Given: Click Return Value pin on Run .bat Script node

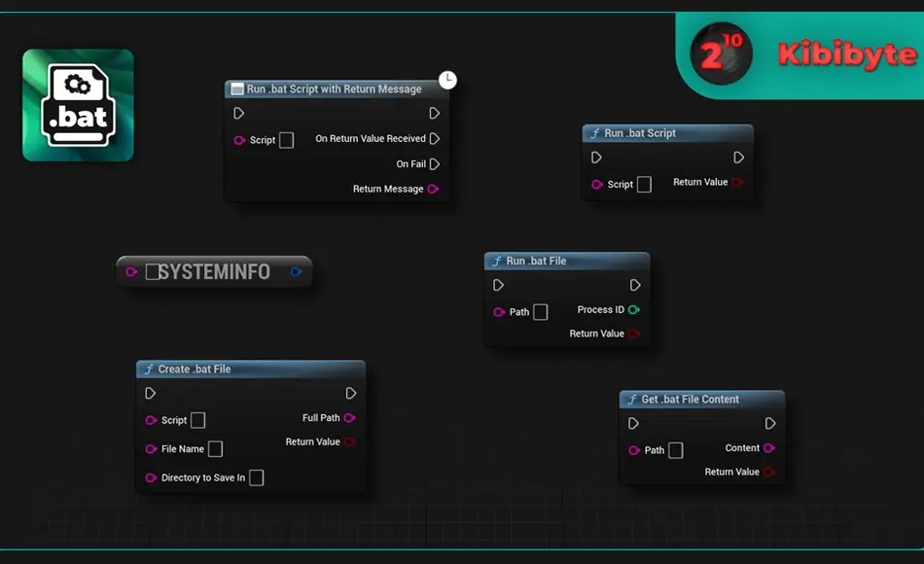Looking at the screenshot, I should click(738, 183).
